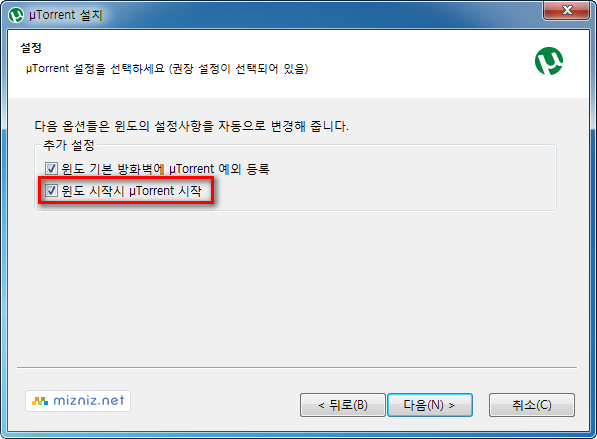Uncheck the 방화벽에 µTorrent 예외 등록 checkbox
Screen dimensions: 597x439
point(51,169)
